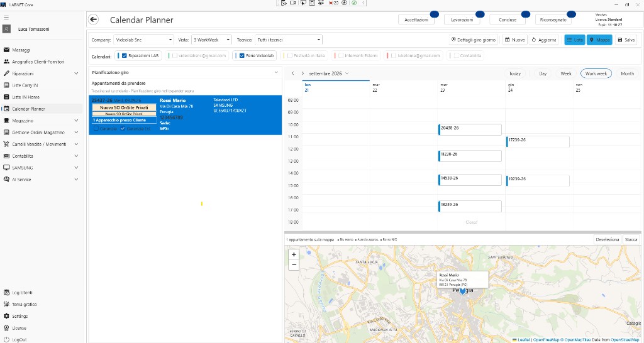The width and height of the screenshot is (644, 343).
Task: Expand SAMSUNG section in sidebar
Action: (76, 168)
